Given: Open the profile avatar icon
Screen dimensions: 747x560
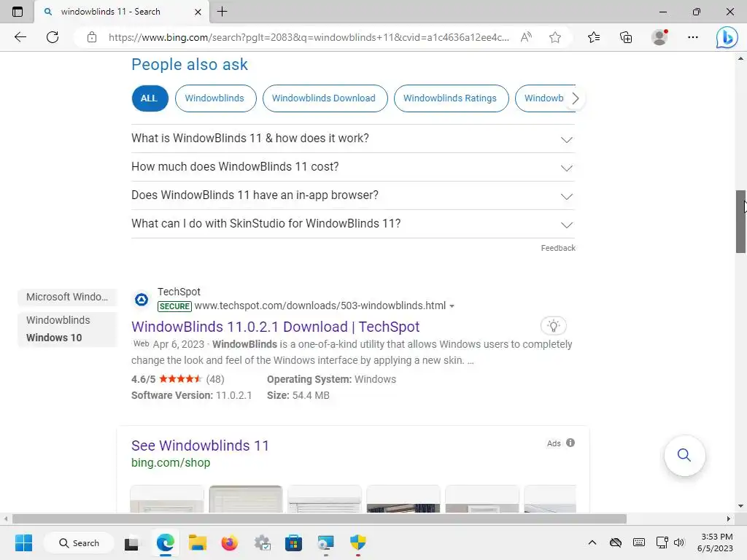Looking at the screenshot, I should [x=659, y=37].
